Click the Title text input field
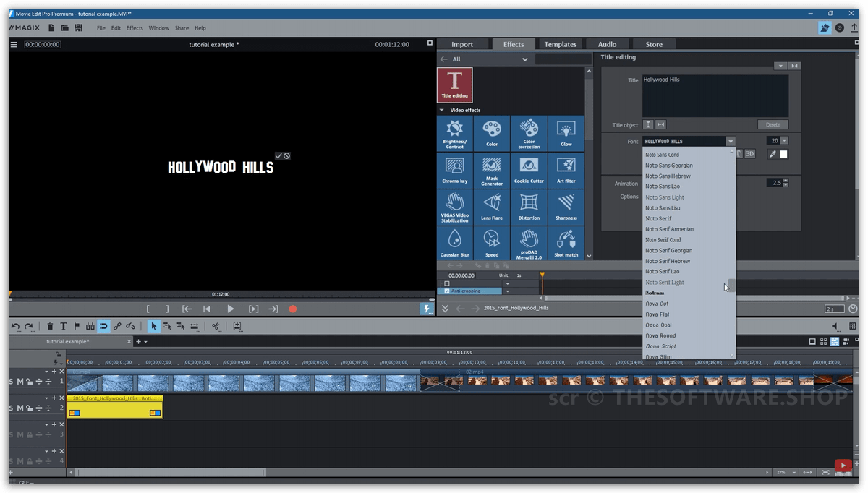The image size is (868, 493). 715,96
